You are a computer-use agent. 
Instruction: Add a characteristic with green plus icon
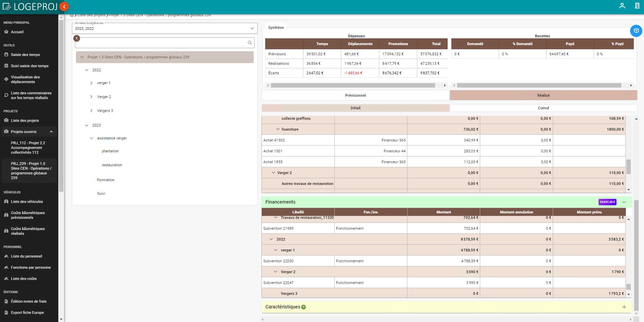[x=304, y=307]
